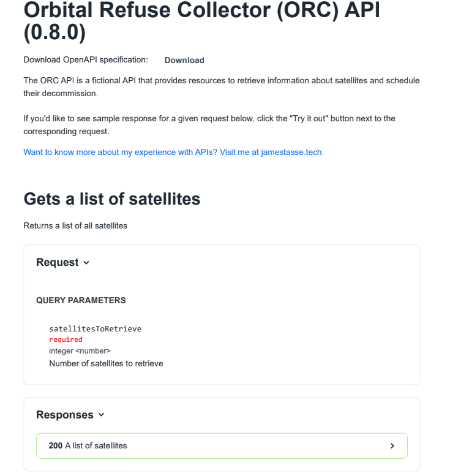The image size is (450, 476).
Task: Click the Orbital Refuse Collector API title
Action: [x=202, y=21]
